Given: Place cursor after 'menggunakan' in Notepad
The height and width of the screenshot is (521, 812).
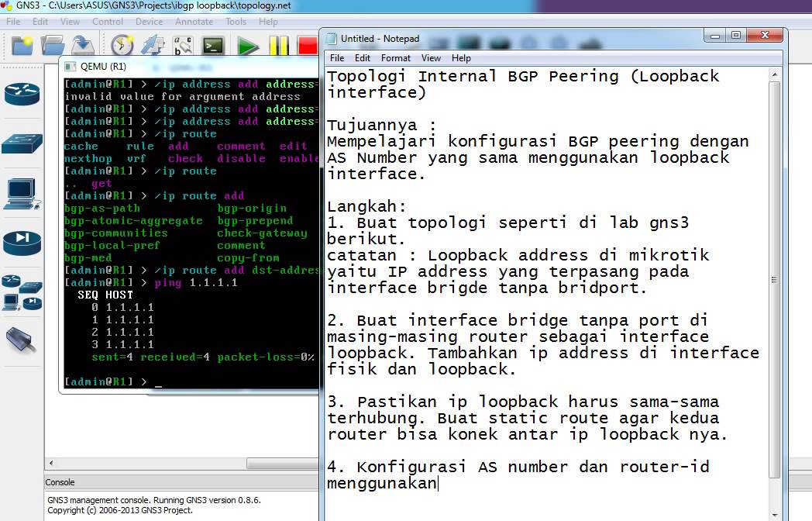Looking at the screenshot, I should point(438,483).
